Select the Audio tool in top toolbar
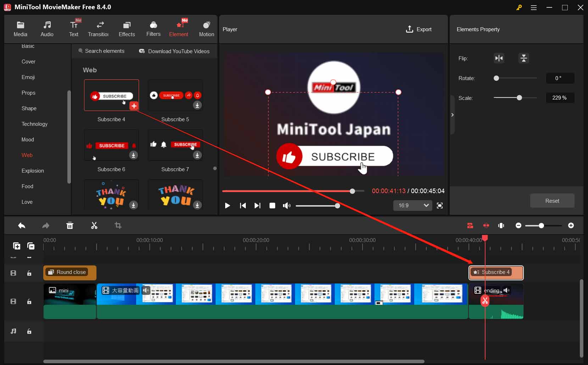This screenshot has width=588, height=365. pos(47,28)
